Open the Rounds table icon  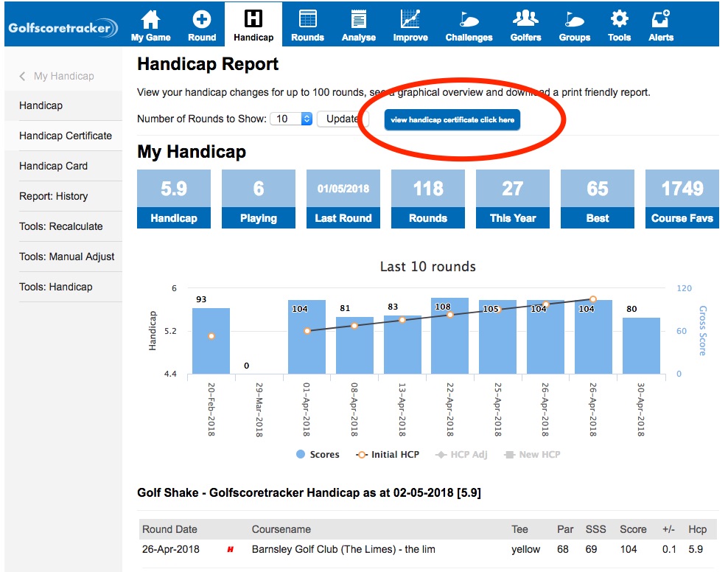pyautogui.click(x=307, y=20)
